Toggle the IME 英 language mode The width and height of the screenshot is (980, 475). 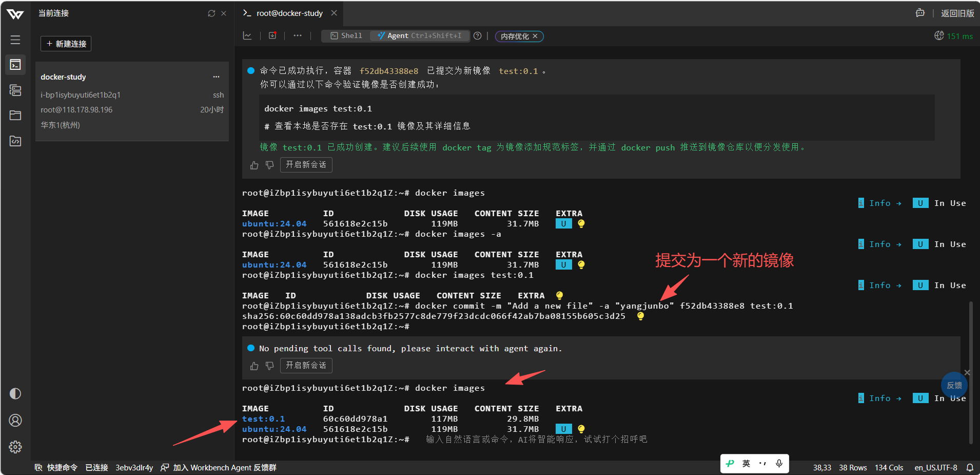tap(747, 463)
